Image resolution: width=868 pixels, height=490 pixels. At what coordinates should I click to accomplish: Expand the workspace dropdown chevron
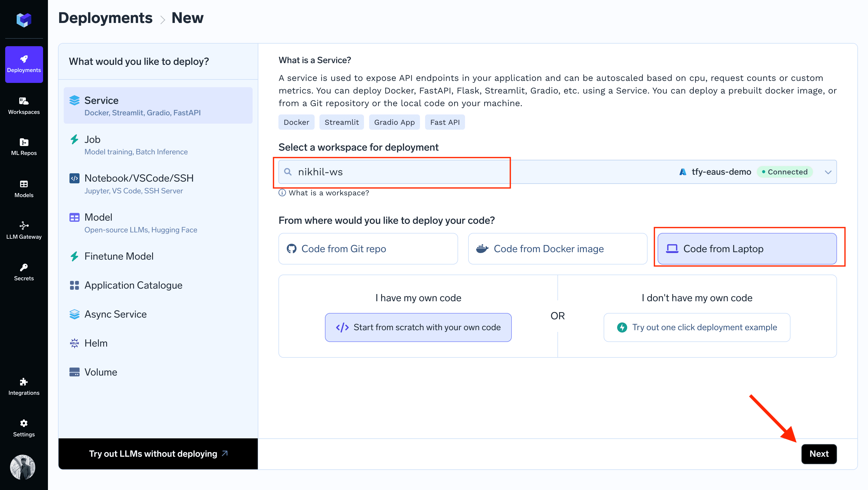pyautogui.click(x=828, y=172)
